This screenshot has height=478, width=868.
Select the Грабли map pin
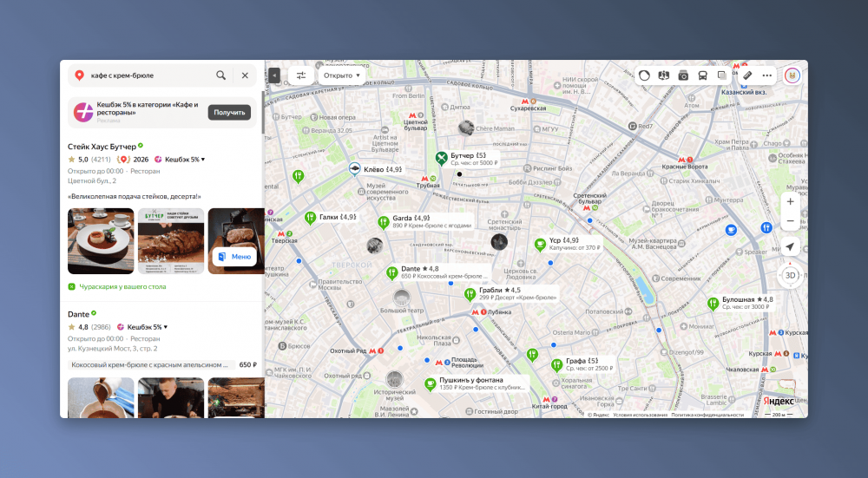click(x=470, y=294)
